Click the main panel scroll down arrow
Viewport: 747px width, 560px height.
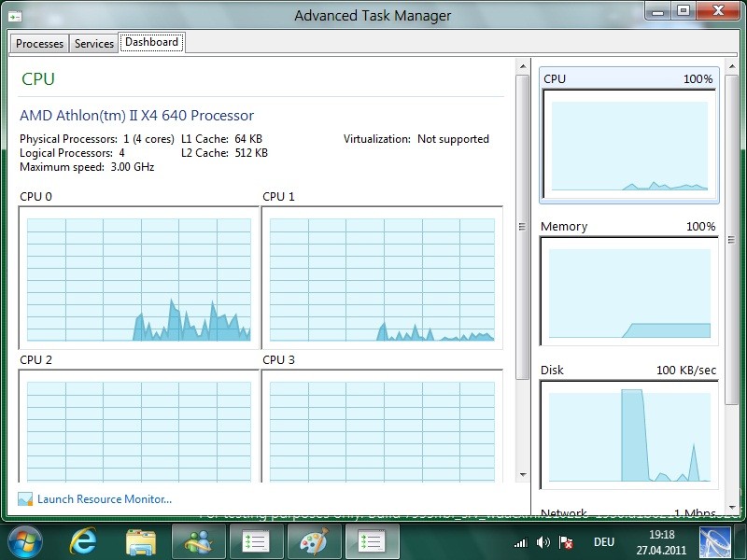click(523, 475)
